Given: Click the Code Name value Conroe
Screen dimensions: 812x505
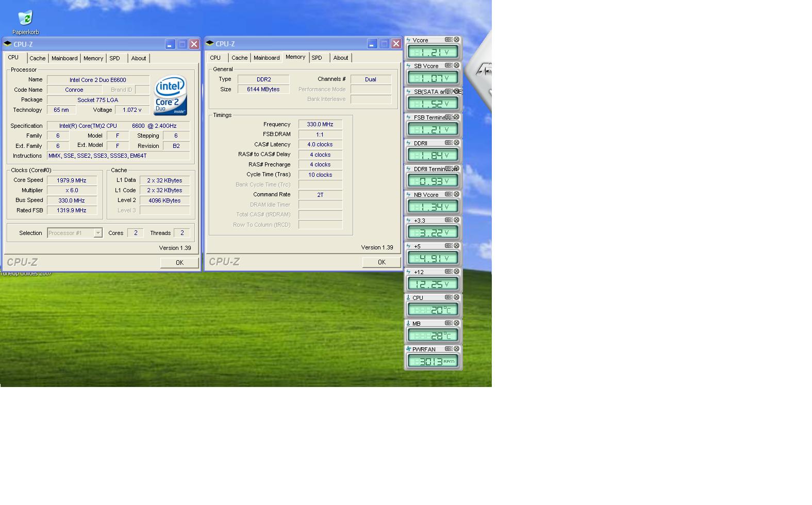Looking at the screenshot, I should (x=74, y=90).
